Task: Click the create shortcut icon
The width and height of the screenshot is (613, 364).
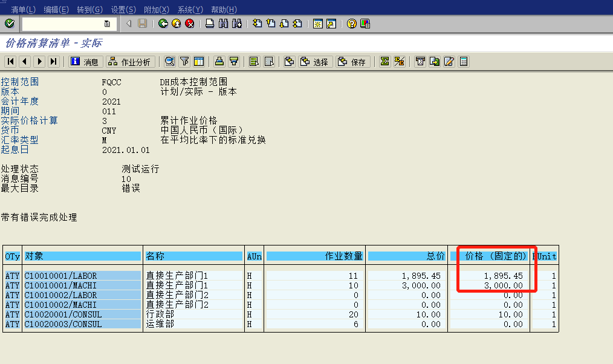Action: [331, 24]
